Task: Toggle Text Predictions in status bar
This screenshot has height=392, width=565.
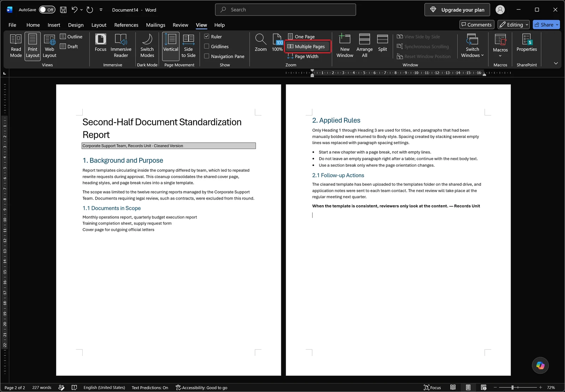Action: coord(150,387)
